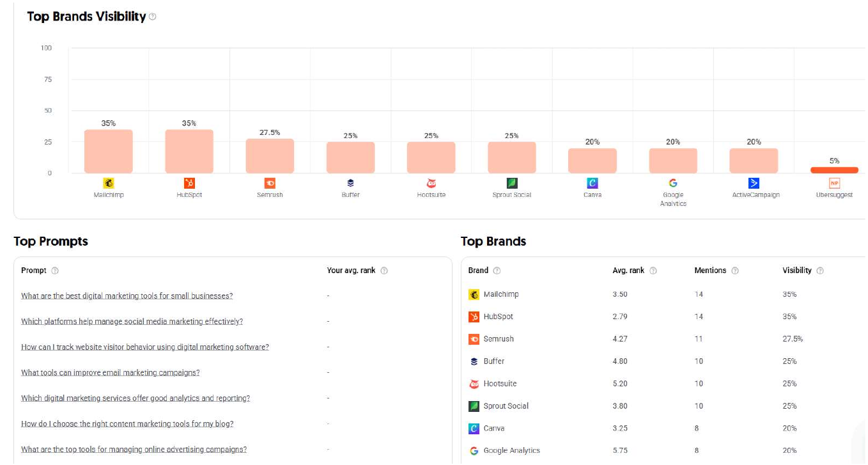868x465 pixels.
Task: Click the Ubersuggest 5% bar in chart
Action: click(x=834, y=169)
